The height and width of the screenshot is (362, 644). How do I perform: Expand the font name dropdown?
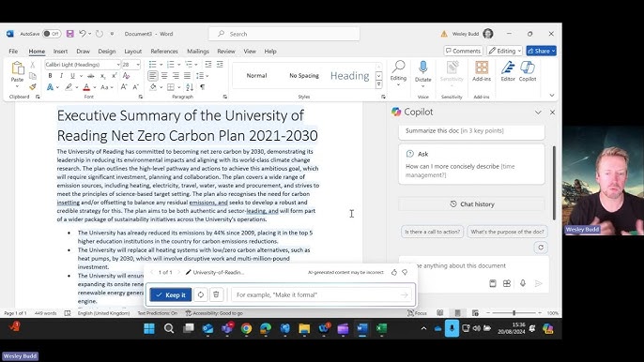(x=118, y=65)
